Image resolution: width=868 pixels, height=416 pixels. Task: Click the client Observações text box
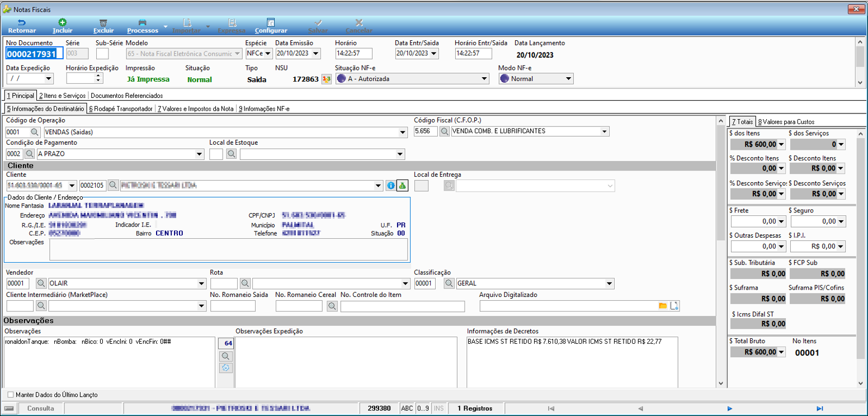coord(228,250)
